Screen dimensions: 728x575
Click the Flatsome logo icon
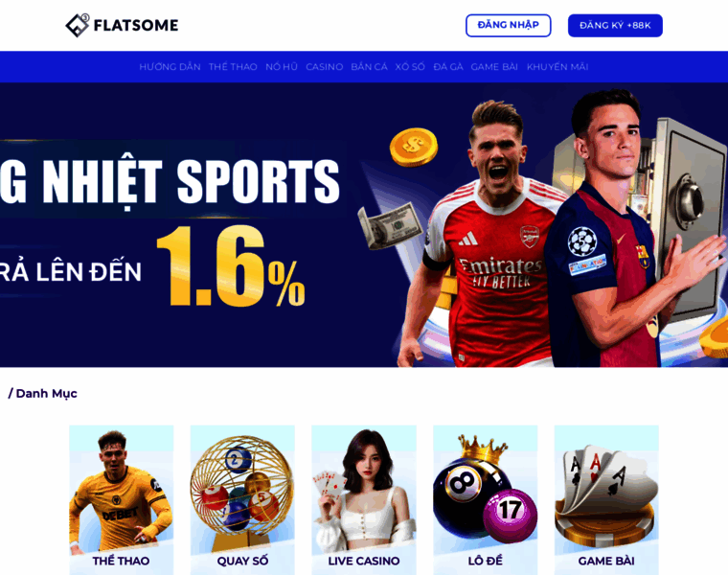click(x=77, y=25)
